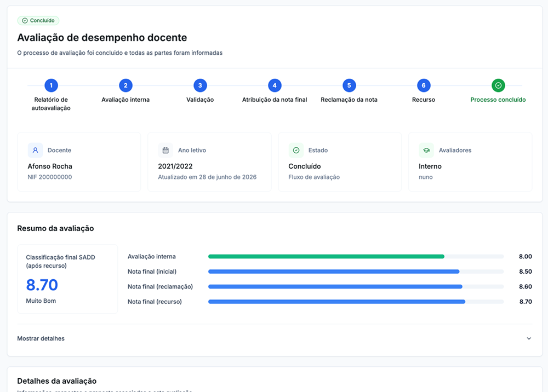Select the Atribuição da nota final step label
548x392 pixels.
[x=275, y=100]
